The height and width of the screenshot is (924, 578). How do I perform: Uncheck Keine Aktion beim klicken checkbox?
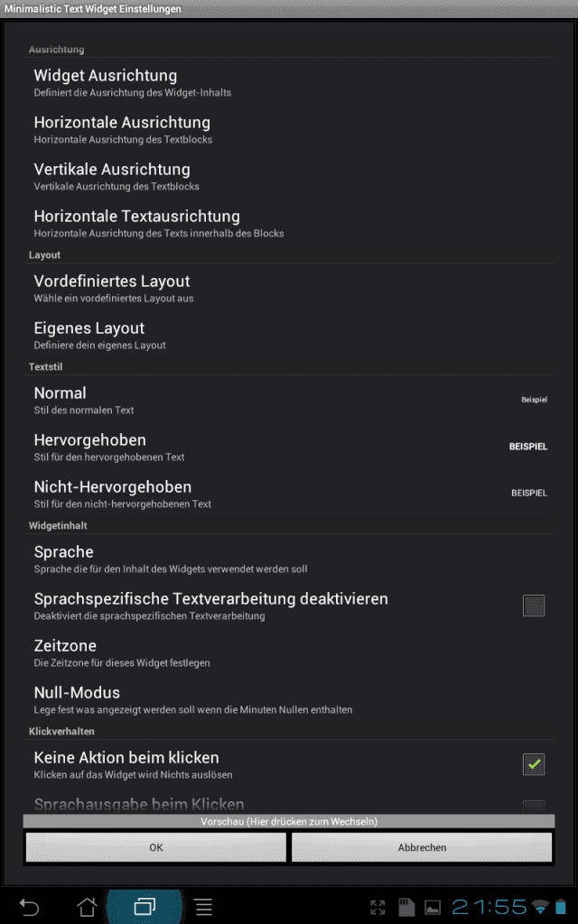pyautogui.click(x=534, y=764)
